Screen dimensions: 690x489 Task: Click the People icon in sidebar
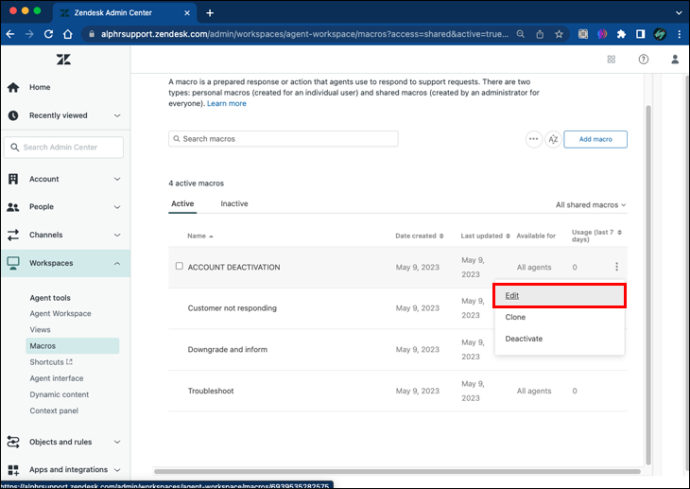pyautogui.click(x=13, y=207)
